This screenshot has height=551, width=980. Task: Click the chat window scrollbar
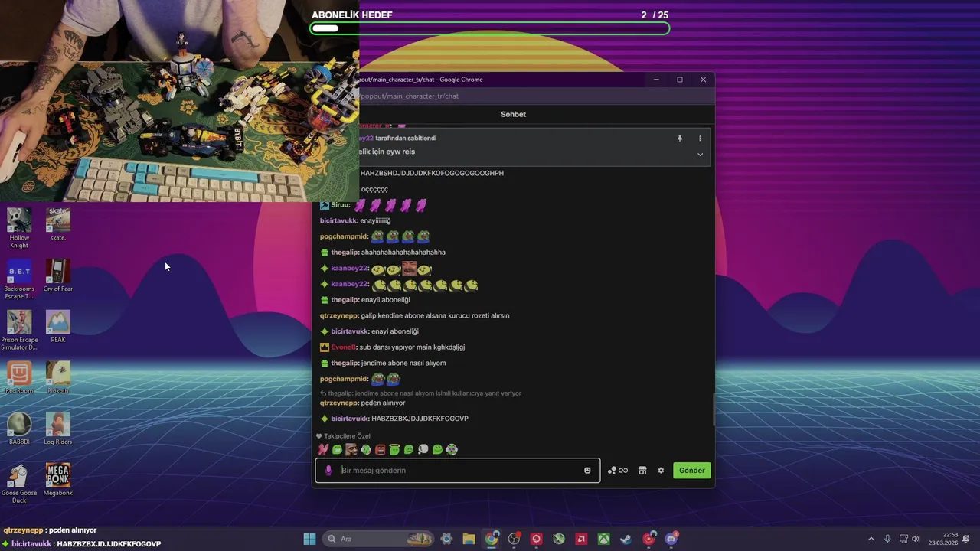click(x=714, y=409)
